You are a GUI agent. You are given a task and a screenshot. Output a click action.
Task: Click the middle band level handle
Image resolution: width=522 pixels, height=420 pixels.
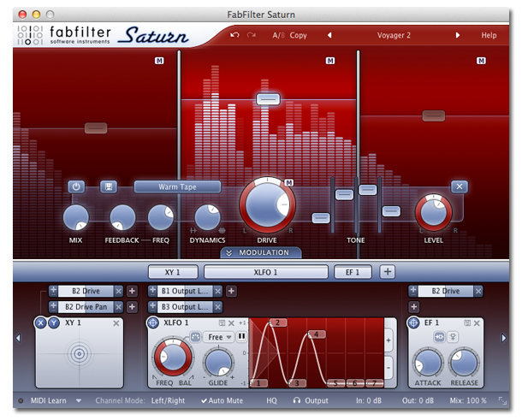(268, 99)
